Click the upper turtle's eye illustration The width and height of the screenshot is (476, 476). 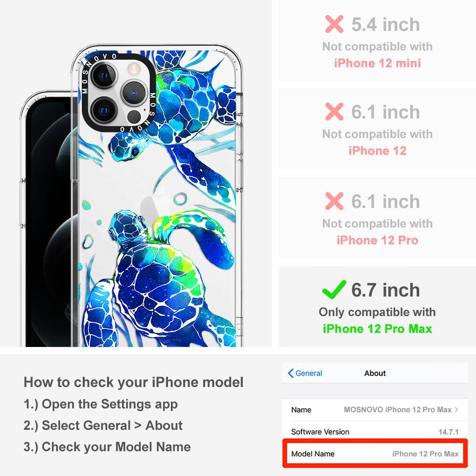click(135, 151)
